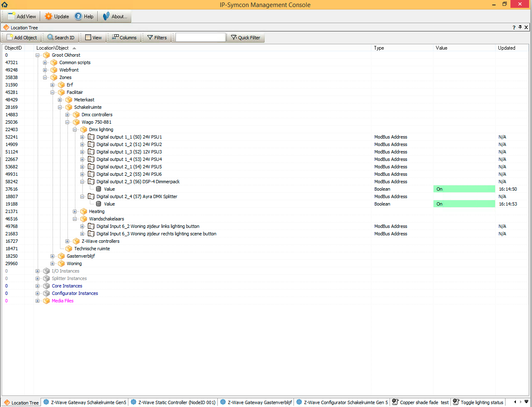
Task: Click Add Object in Location Tree toolbar
Action: (x=22, y=38)
